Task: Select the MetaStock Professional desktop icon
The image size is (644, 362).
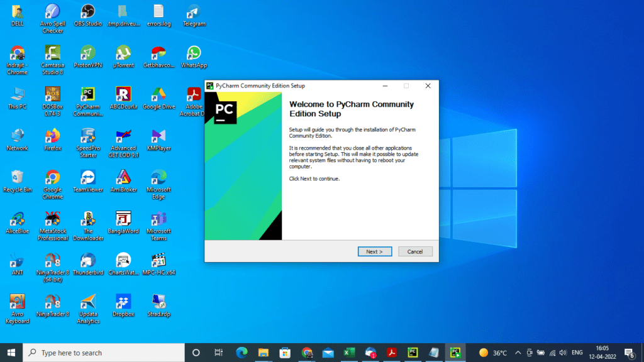Action: pos(53,226)
